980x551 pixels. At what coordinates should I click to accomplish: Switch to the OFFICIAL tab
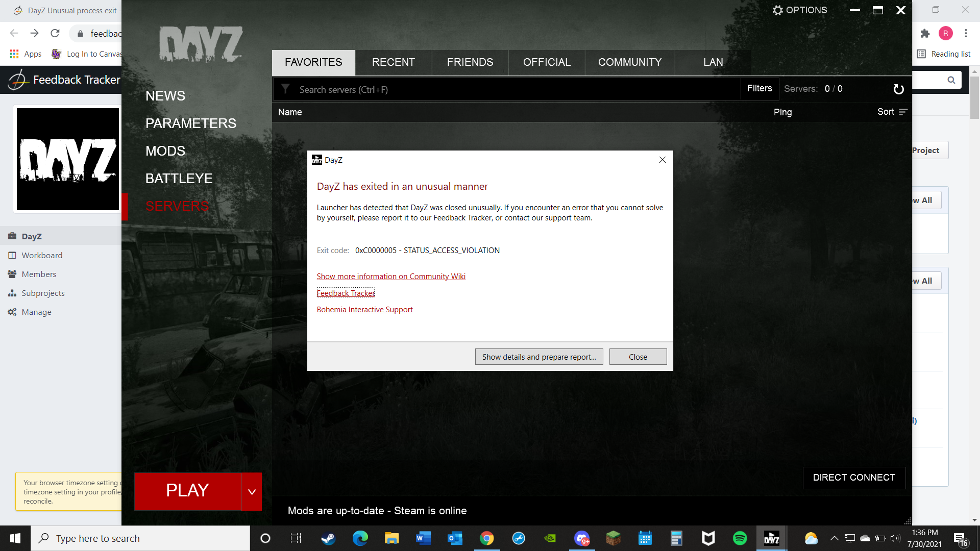click(547, 62)
